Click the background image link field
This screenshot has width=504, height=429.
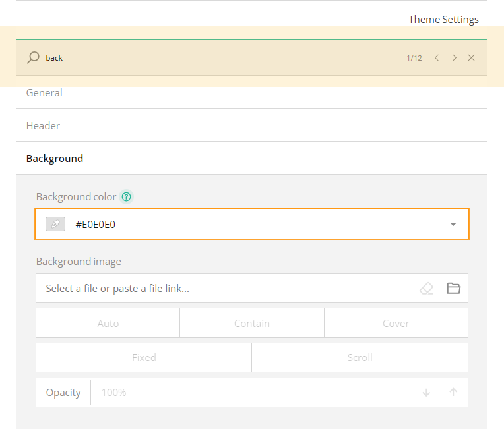click(224, 289)
